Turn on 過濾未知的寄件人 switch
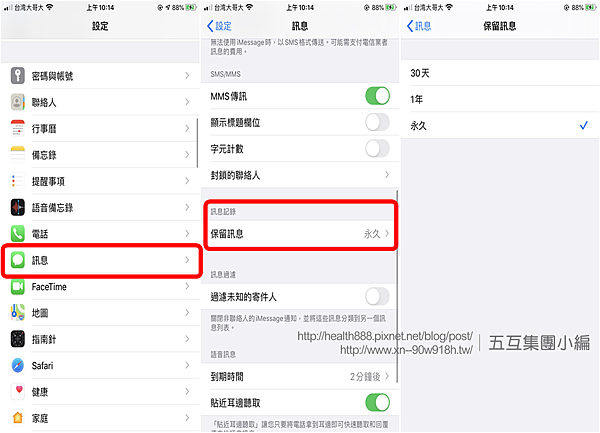The image size is (600, 433). point(377,296)
